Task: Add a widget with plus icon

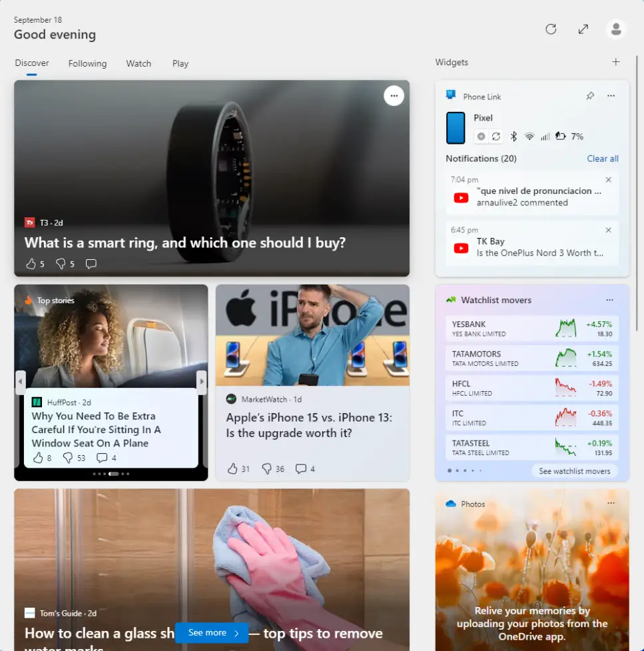Action: pyautogui.click(x=616, y=62)
